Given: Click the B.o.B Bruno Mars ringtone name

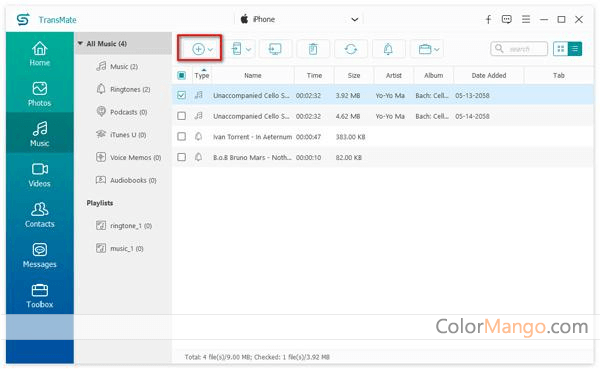Looking at the screenshot, I should (253, 157).
